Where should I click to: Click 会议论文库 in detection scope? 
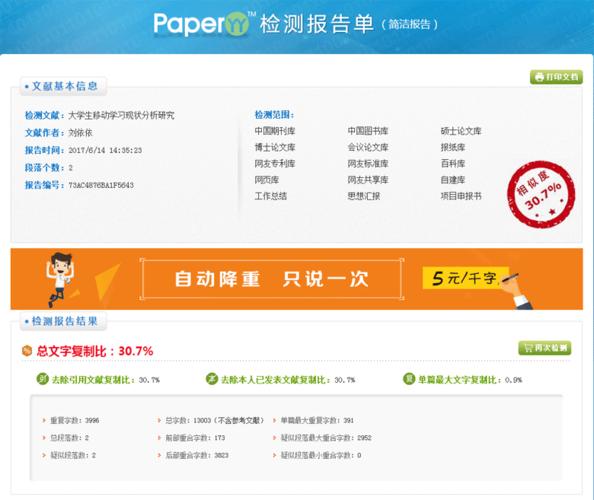[368, 147]
